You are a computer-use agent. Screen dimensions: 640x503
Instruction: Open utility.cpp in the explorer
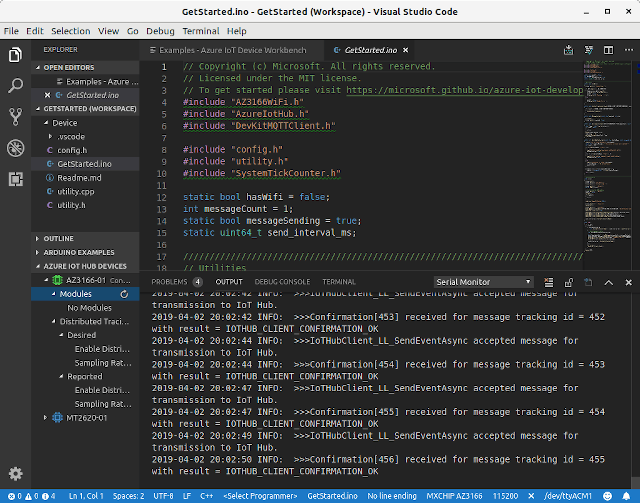(x=85, y=191)
